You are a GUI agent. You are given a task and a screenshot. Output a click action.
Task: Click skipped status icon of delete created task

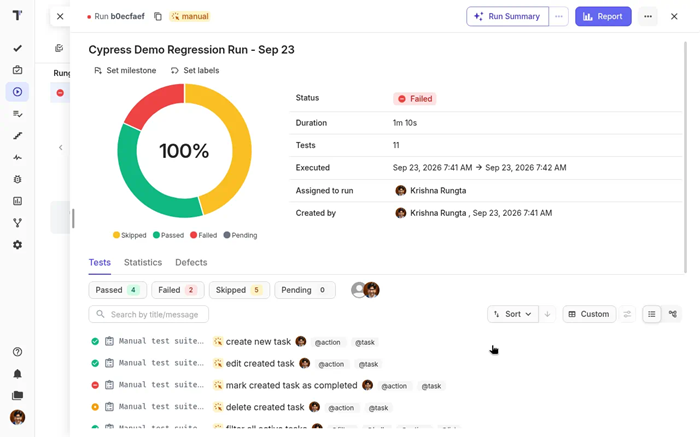click(95, 407)
